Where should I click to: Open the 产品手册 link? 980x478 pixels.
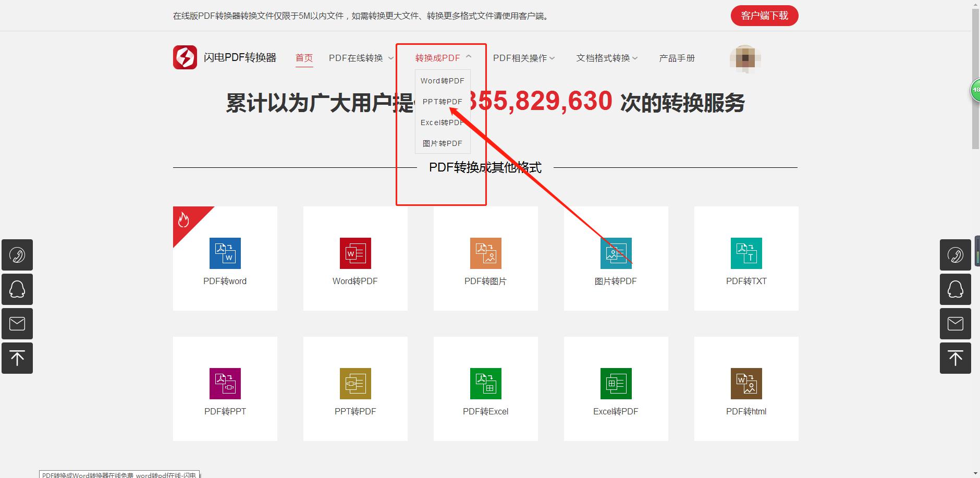coord(677,58)
